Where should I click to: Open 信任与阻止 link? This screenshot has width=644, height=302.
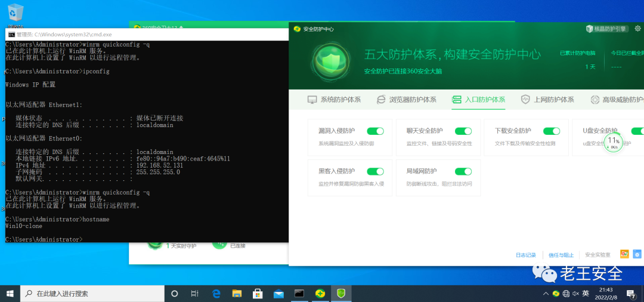coord(561,255)
